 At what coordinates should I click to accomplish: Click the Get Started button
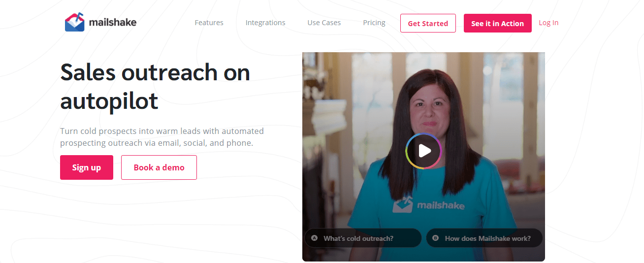[428, 23]
